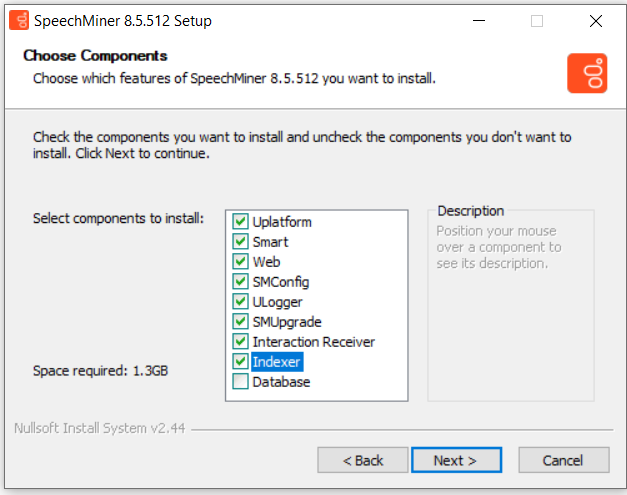The image size is (627, 495).
Task: Close the SpeechMiner Setup window
Action: point(596,21)
